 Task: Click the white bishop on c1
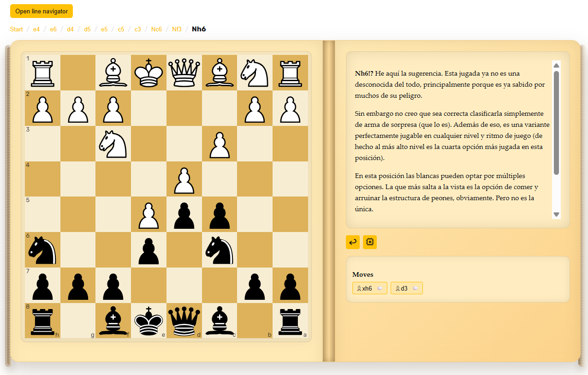(220, 73)
